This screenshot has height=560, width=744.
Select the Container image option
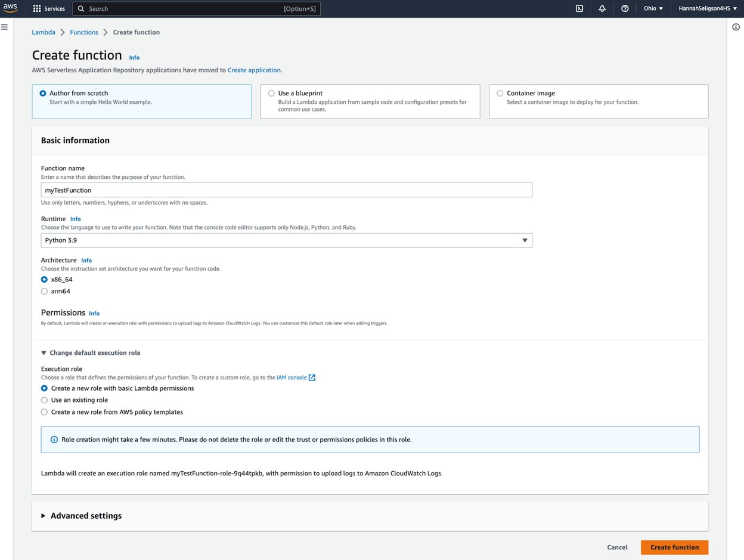point(500,93)
